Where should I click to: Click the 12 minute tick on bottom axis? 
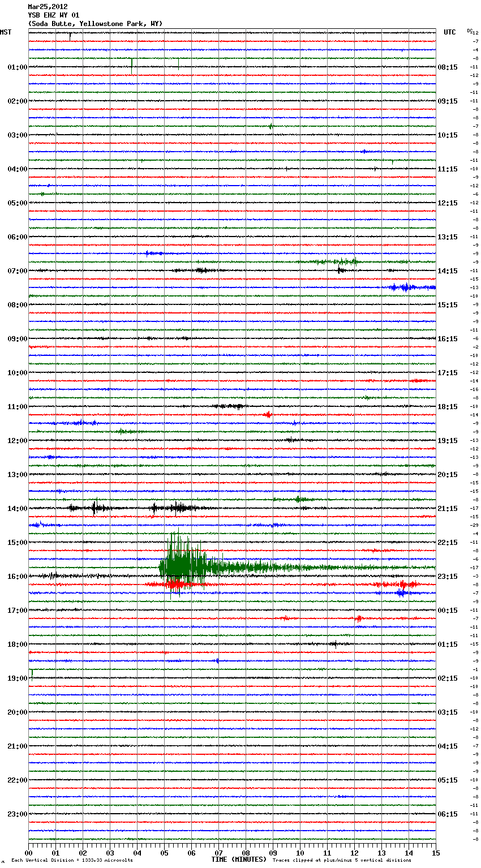[354, 853]
